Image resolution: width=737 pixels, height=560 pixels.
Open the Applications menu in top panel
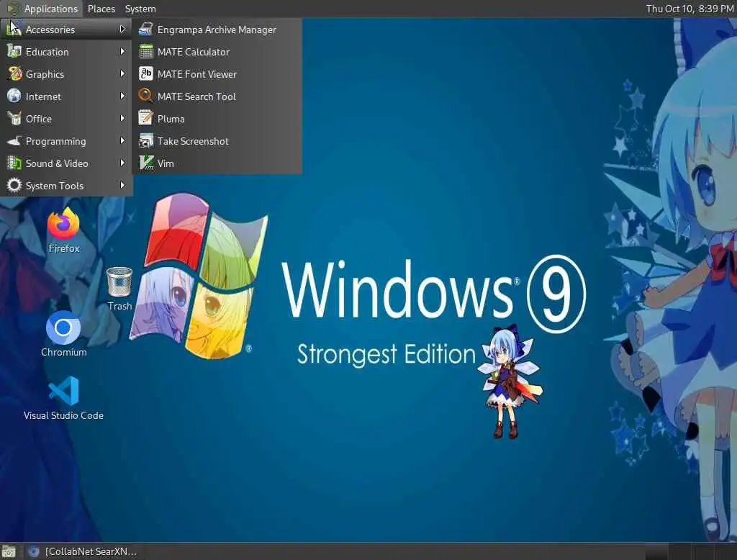coord(42,9)
